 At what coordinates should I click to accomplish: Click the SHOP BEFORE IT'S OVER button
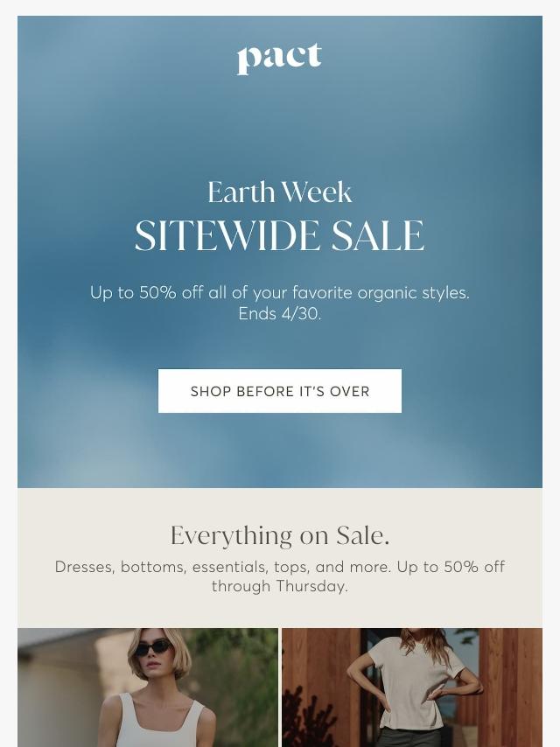coord(280,391)
